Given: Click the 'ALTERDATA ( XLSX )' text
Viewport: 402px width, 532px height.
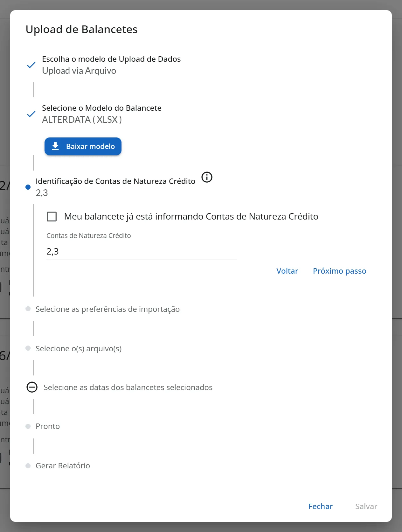Looking at the screenshot, I should pos(82,120).
